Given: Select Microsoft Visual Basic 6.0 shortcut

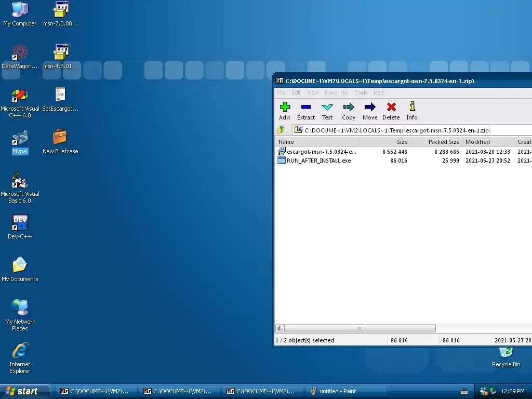Looking at the screenshot, I should pyautogui.click(x=20, y=188).
